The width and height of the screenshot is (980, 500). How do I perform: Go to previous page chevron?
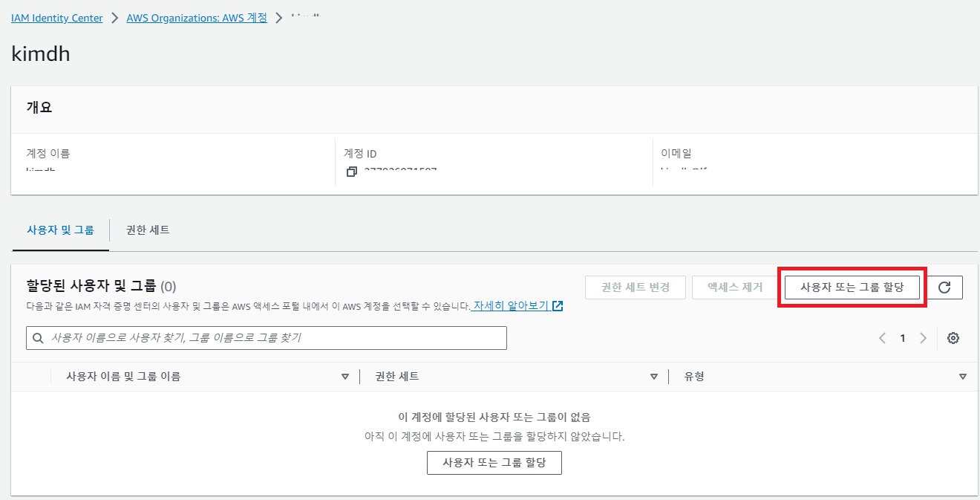(x=883, y=338)
